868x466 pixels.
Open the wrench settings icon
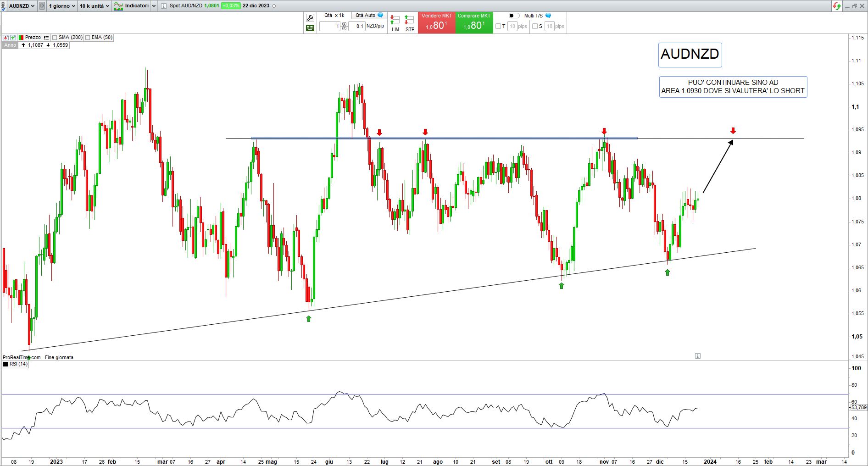pyautogui.click(x=310, y=18)
